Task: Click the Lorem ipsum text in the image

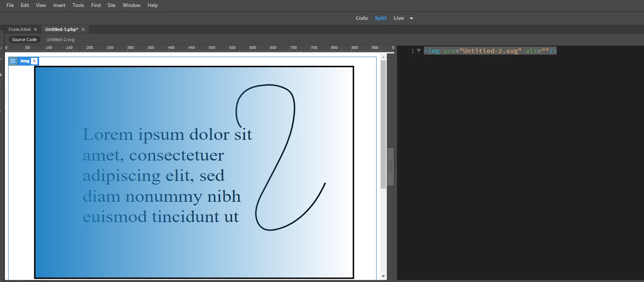Action: point(167,175)
